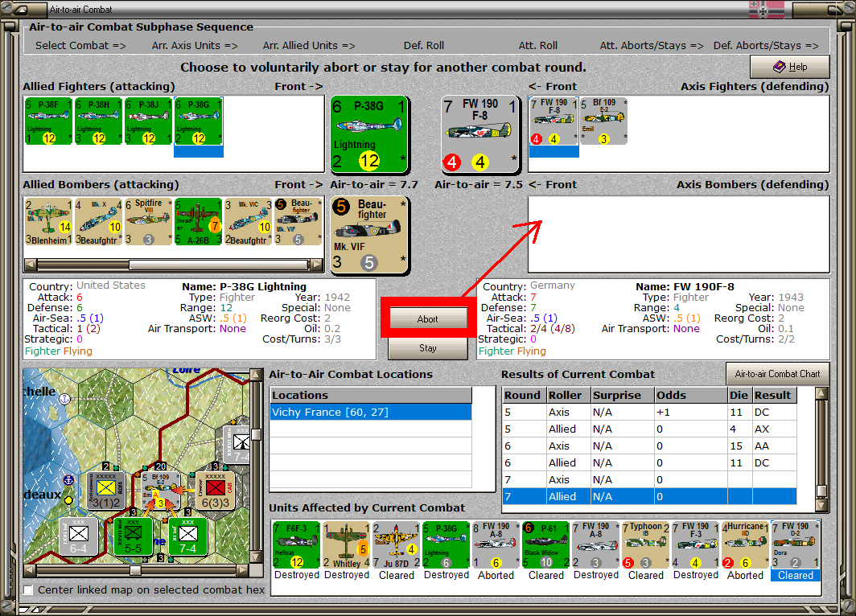Click the large front FW 190 F-8 counter

click(479, 134)
